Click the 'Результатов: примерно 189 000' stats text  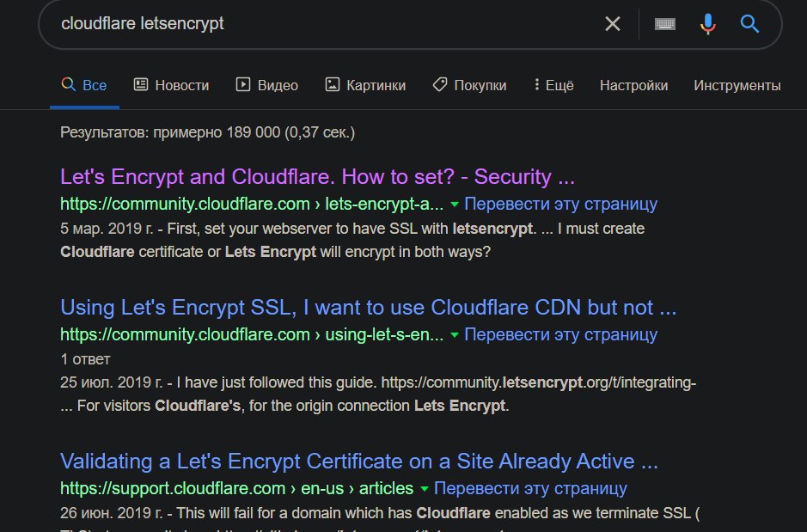[x=207, y=132]
